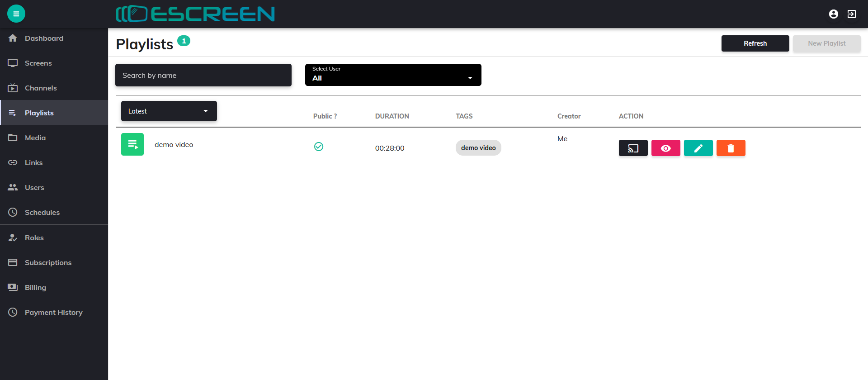868x380 pixels.
Task: Open Screens in the sidebar
Action: (38, 63)
